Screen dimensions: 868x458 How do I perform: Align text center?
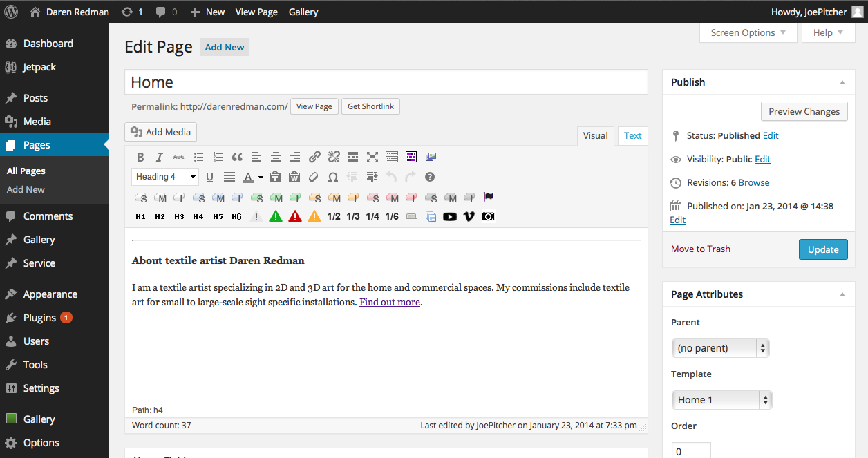coord(276,157)
